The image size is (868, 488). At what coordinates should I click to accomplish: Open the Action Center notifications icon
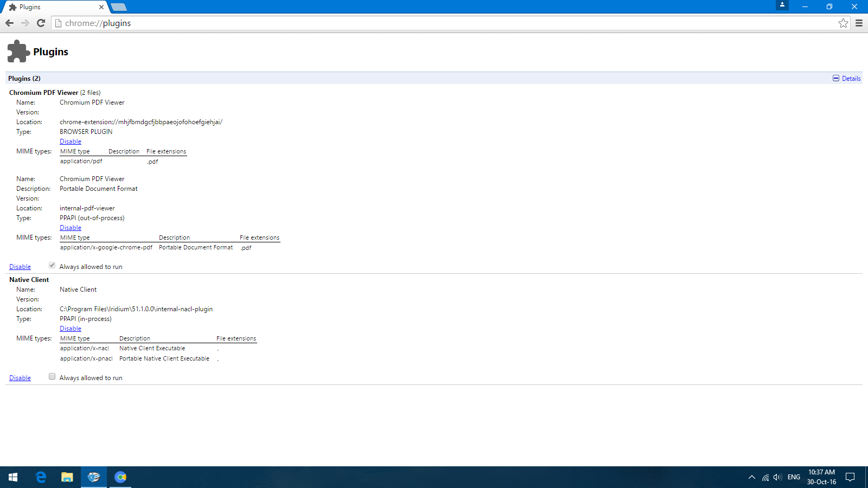[850, 477]
